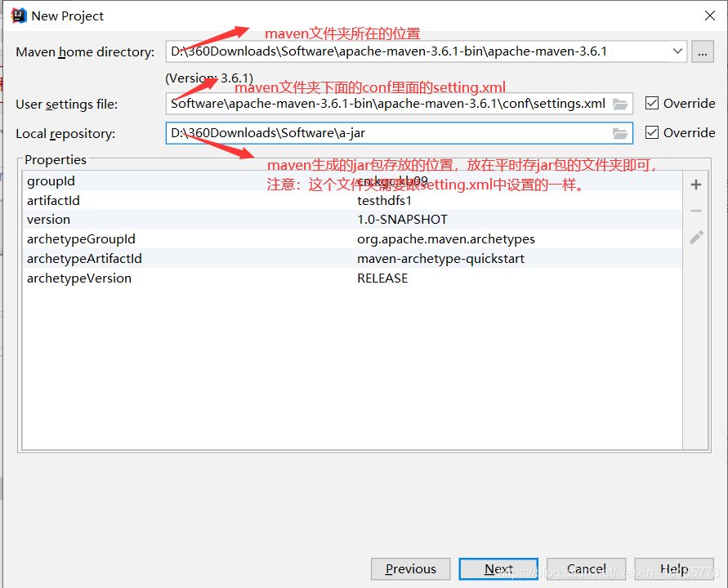Click the testhdfs1 value cell

[x=384, y=200]
